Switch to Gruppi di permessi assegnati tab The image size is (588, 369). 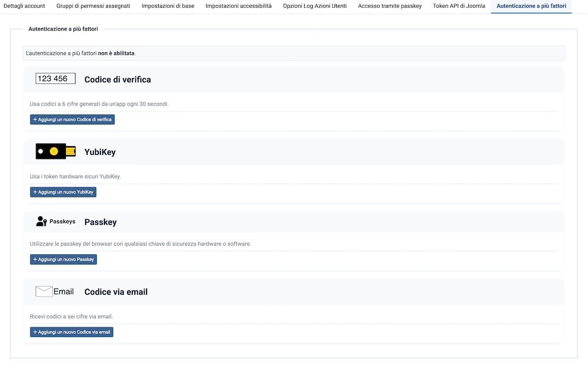point(93,6)
